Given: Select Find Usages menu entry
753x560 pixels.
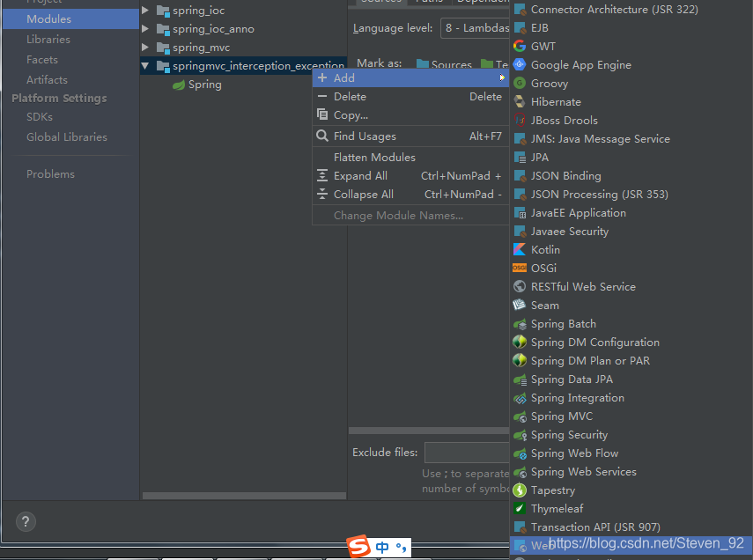Looking at the screenshot, I should click(x=410, y=136).
